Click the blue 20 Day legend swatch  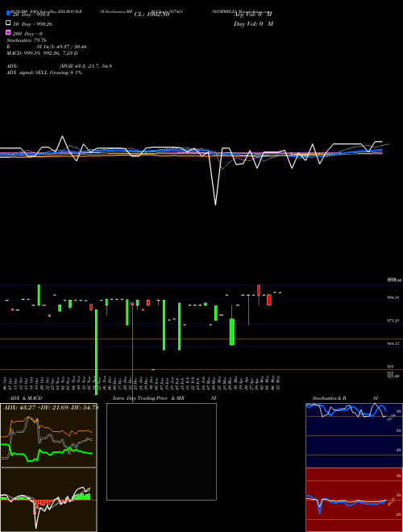pos(8,13)
